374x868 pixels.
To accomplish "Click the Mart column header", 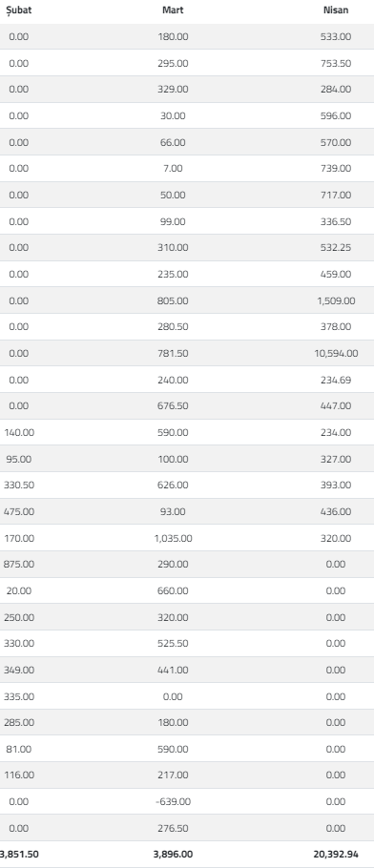I will 173,10.
